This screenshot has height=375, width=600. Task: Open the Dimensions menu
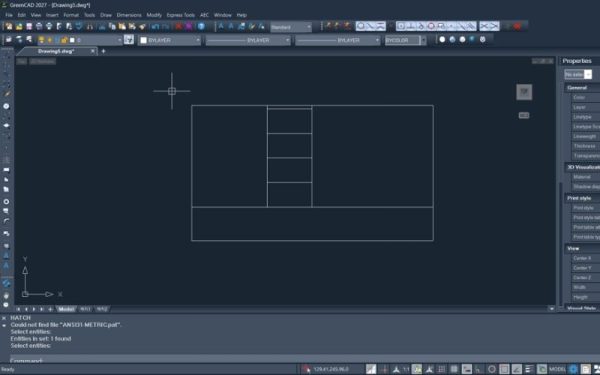pos(129,15)
